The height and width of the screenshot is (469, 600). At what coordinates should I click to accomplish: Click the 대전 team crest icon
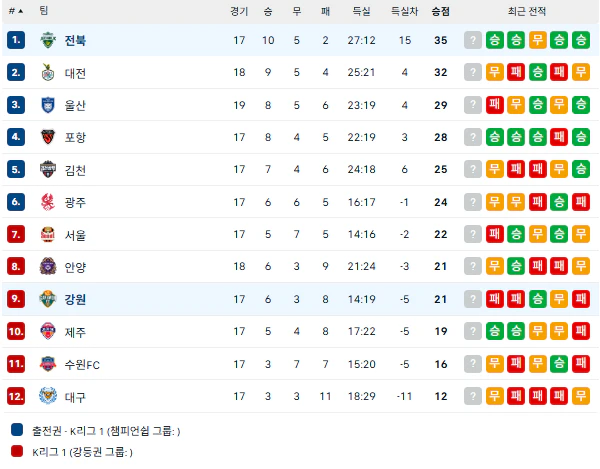click(x=48, y=72)
